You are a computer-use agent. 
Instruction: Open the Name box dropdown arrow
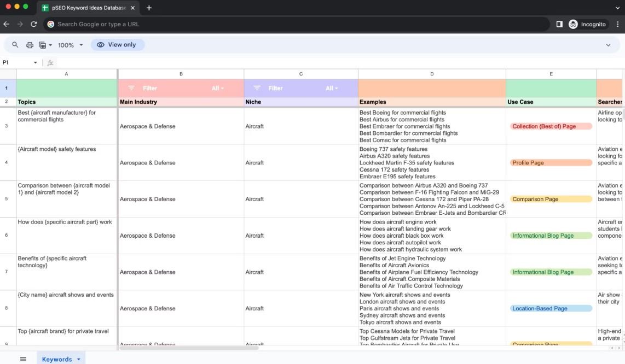pos(35,62)
